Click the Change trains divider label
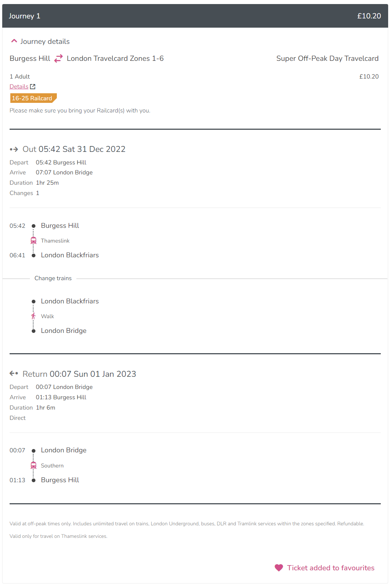The height and width of the screenshot is (588, 390). [53, 278]
